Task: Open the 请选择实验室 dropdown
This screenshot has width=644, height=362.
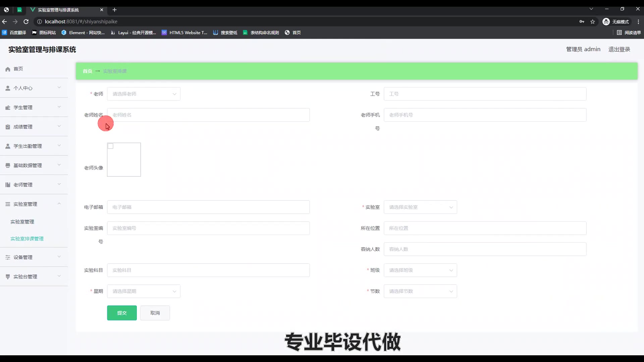Action: (x=420, y=207)
